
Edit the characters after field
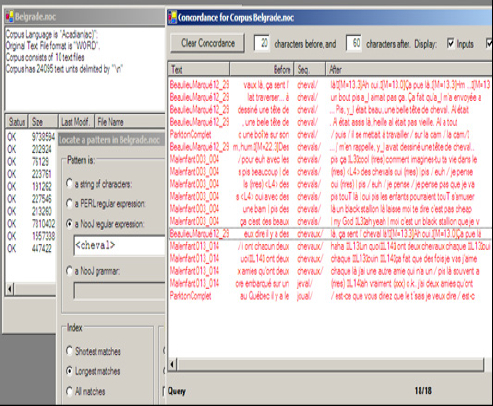(x=354, y=43)
